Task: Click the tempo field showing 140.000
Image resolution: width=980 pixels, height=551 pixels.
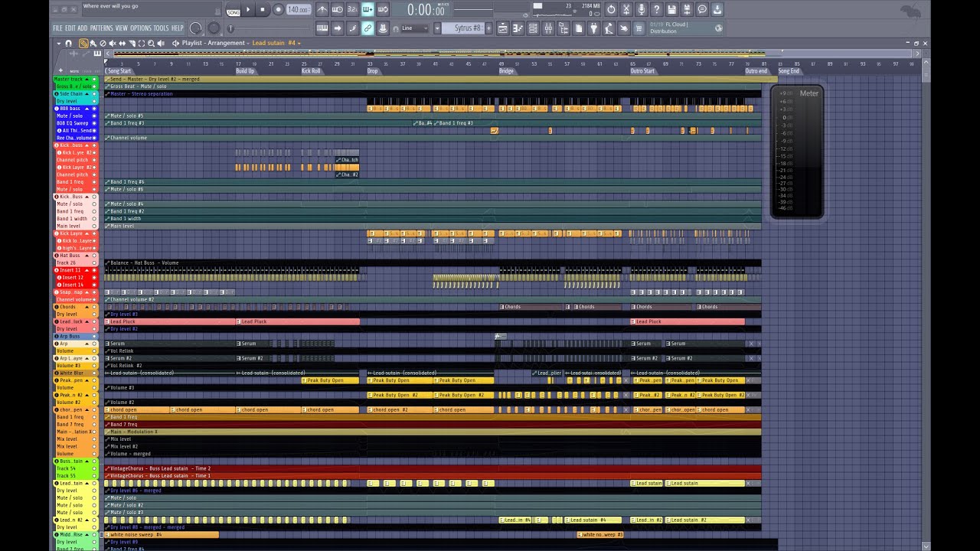Action: click(x=299, y=9)
